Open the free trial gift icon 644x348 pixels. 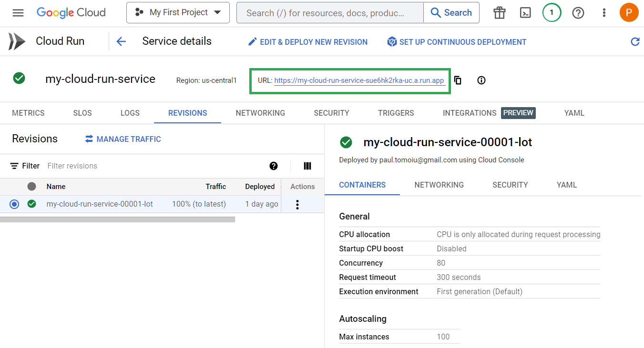[500, 13]
